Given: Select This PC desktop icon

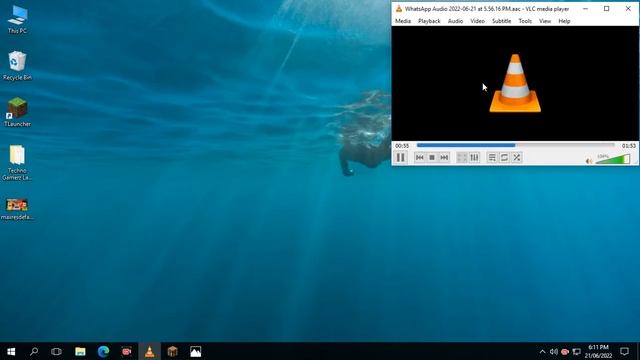Looking at the screenshot, I should [x=18, y=19].
